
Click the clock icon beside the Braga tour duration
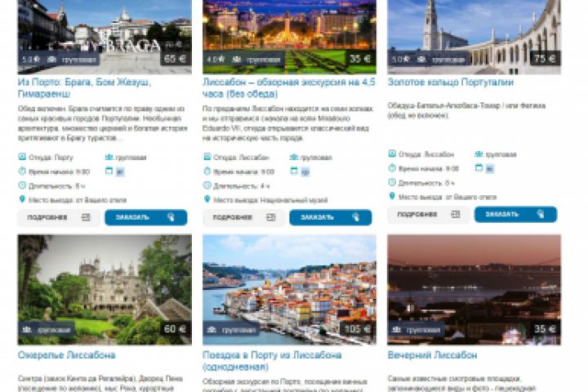tap(22, 185)
